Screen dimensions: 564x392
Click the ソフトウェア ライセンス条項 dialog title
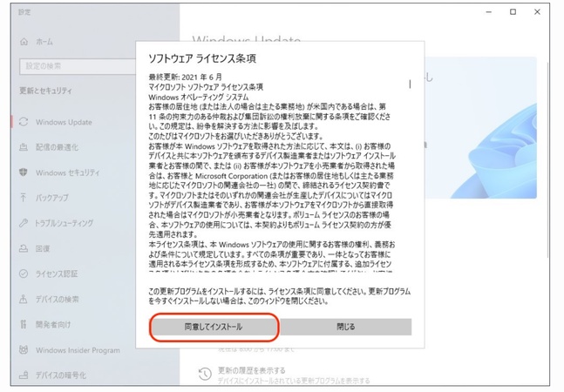[202, 58]
